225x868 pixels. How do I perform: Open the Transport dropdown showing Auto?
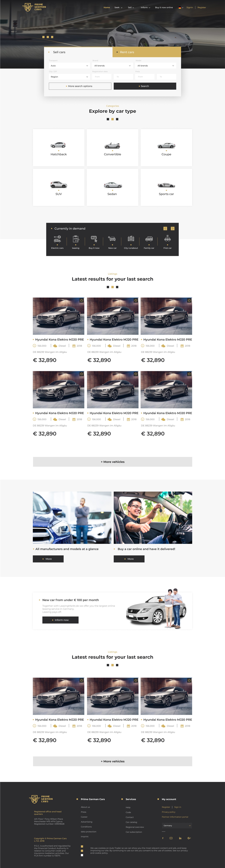[x=69, y=66]
